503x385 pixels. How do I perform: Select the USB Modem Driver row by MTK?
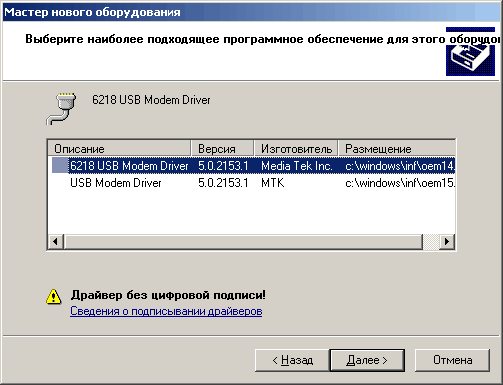point(252,183)
